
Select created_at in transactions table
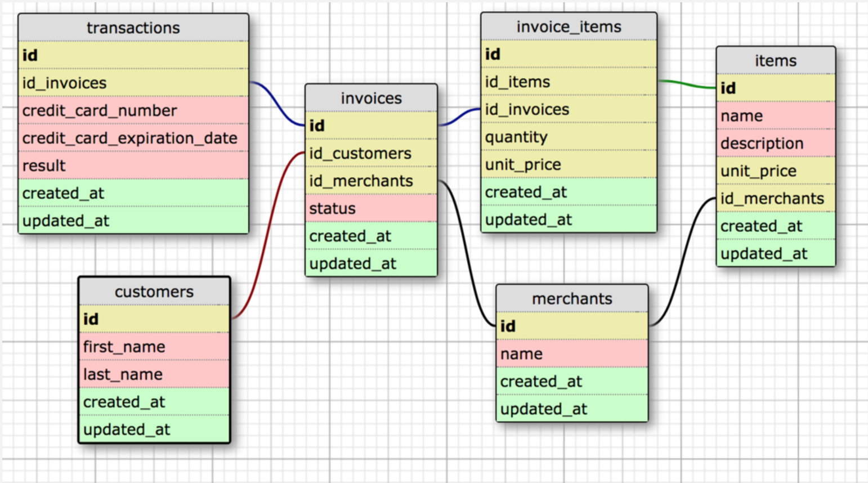[133, 193]
